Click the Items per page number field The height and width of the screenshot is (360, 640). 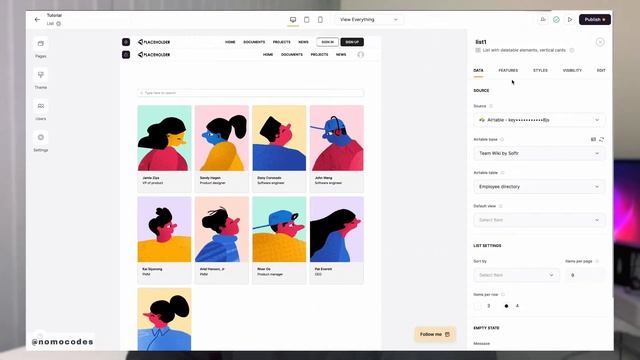tap(584, 275)
